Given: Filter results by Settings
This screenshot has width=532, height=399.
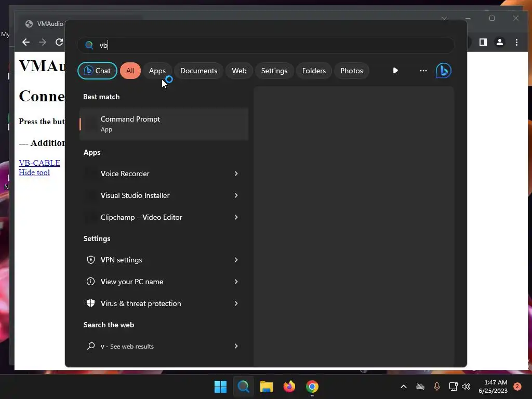Looking at the screenshot, I should pyautogui.click(x=274, y=71).
